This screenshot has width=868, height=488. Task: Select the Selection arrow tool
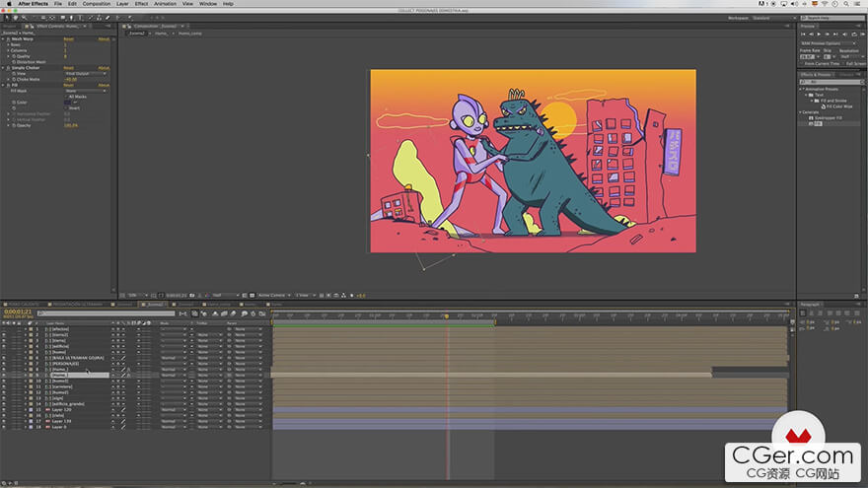pyautogui.click(x=7, y=18)
